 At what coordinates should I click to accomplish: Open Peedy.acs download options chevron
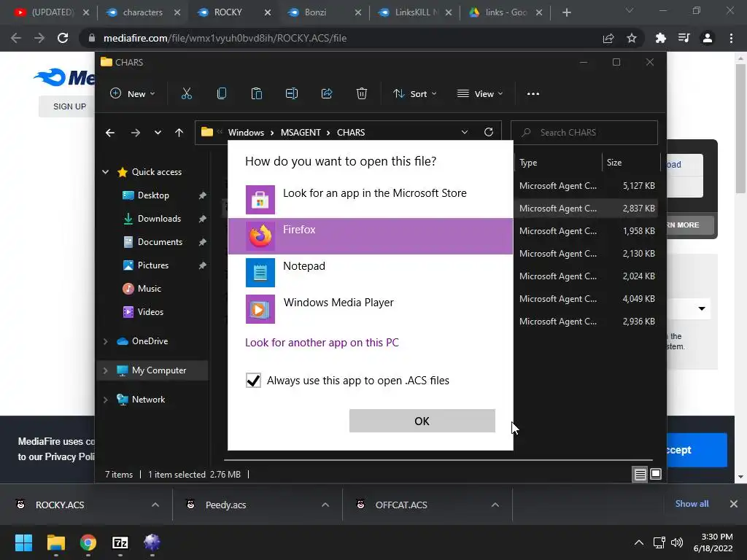click(325, 505)
